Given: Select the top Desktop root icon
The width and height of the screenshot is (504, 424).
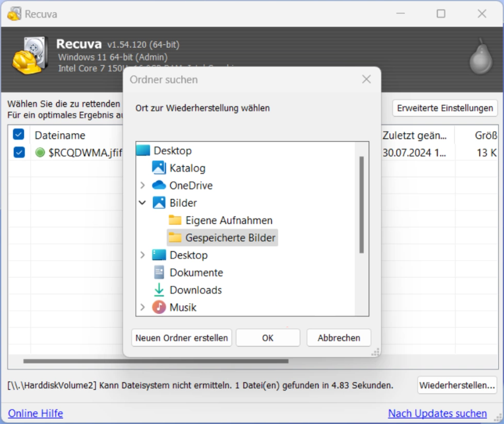Looking at the screenshot, I should [x=143, y=150].
